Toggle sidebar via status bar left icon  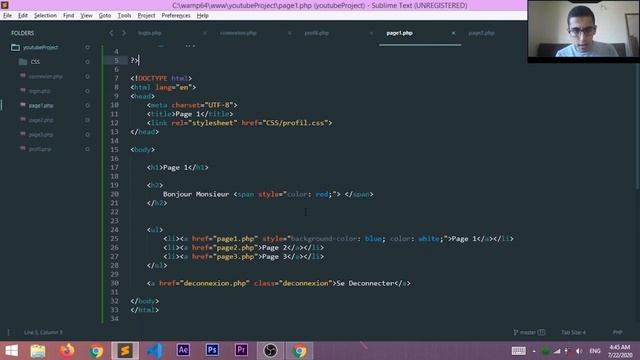pos(9,332)
